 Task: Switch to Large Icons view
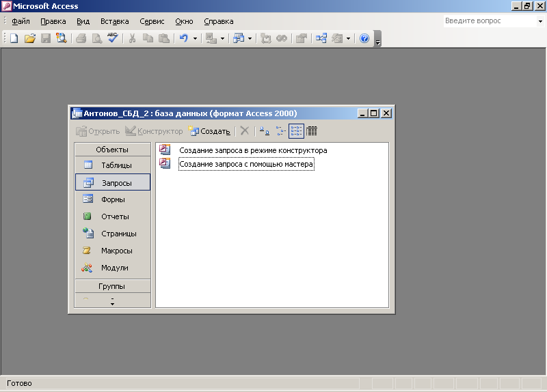pos(265,131)
